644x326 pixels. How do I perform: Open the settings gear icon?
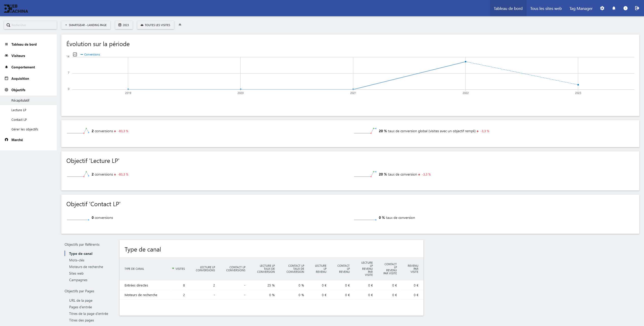pyautogui.click(x=602, y=8)
